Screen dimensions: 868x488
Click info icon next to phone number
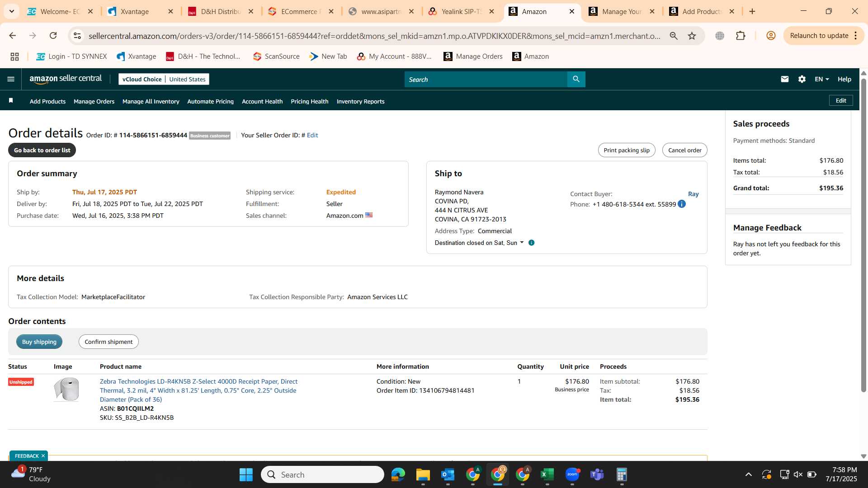[682, 204]
